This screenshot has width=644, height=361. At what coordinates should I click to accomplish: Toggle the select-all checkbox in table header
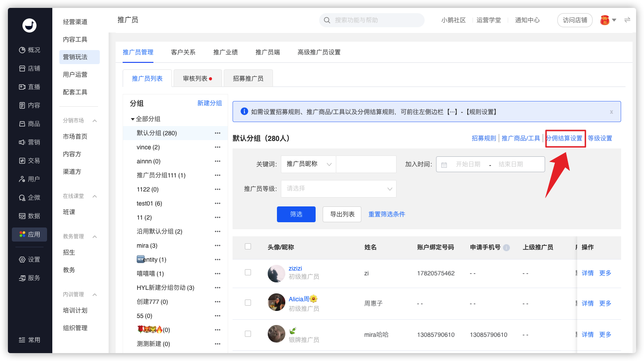(x=248, y=247)
